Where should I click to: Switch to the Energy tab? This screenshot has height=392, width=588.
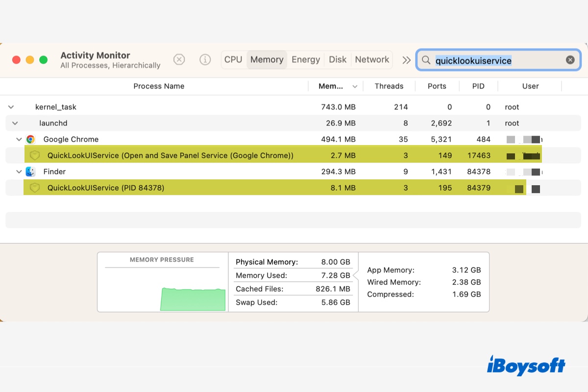(306, 60)
